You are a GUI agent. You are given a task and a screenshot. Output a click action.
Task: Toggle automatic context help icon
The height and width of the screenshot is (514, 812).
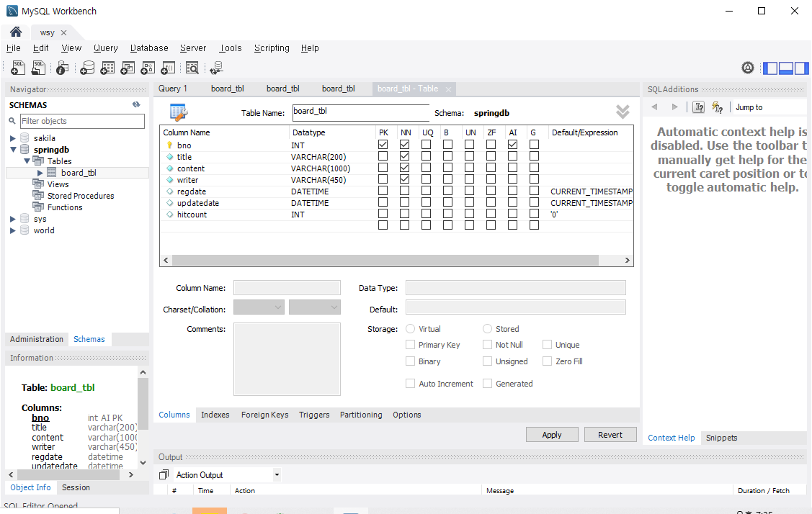[x=717, y=107]
